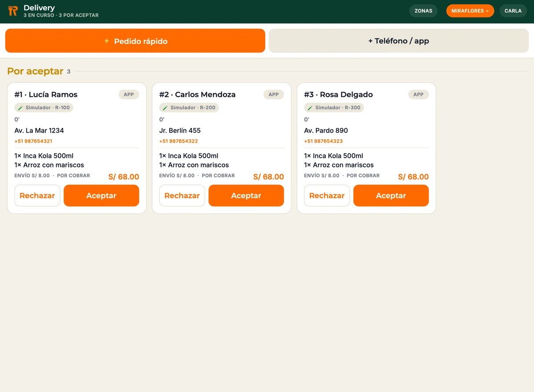Click the '3 en curso · 3 por aceptar' status
Screen dimensions: 534x392
[x=61, y=16]
